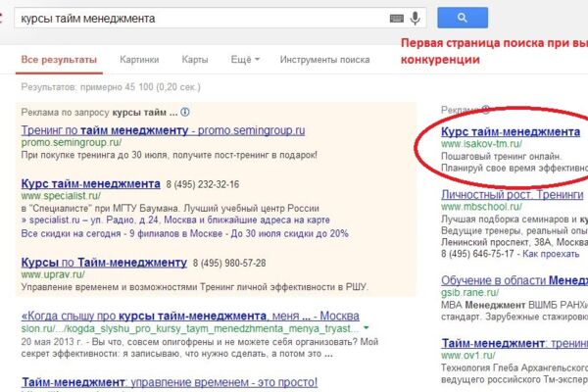Screen dimensions: 588x392
Task: Open specialist.ru 'Курс тайм-менеджмента' ad title
Action: tap(91, 184)
